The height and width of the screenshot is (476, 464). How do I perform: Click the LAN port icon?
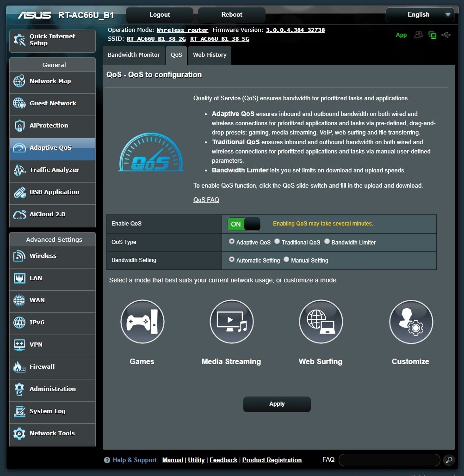pos(19,278)
